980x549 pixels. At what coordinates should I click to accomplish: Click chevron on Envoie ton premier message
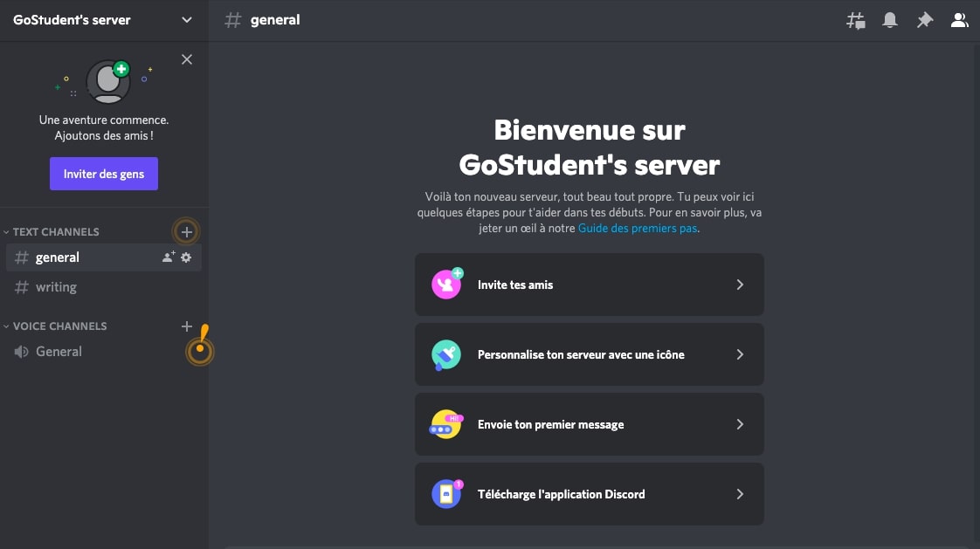point(740,425)
